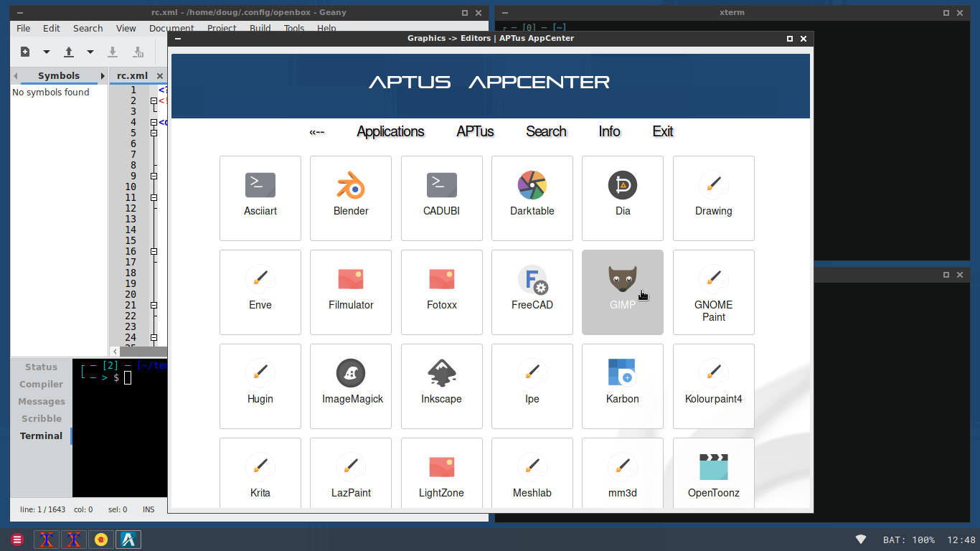The height and width of the screenshot is (551, 980).
Task: Open the LightZone tile
Action: click(442, 473)
